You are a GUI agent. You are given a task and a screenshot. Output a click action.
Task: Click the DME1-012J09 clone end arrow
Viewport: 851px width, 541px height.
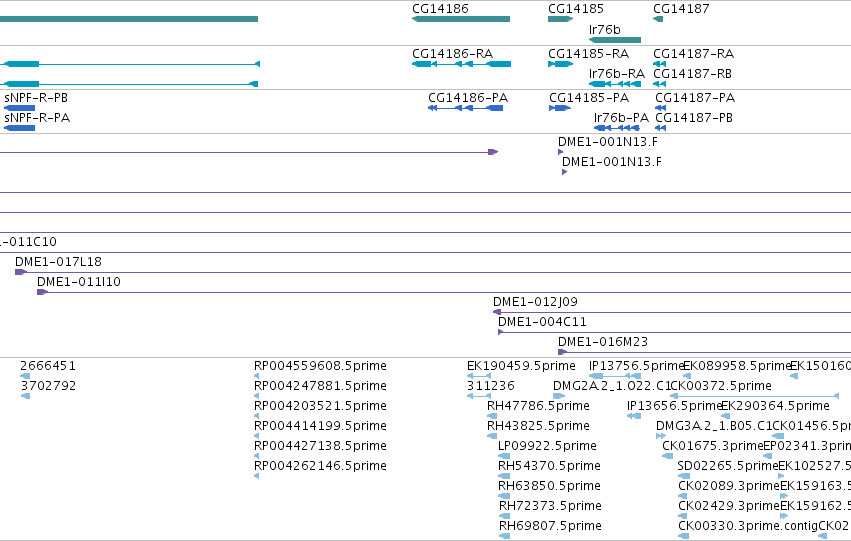tap(497, 312)
